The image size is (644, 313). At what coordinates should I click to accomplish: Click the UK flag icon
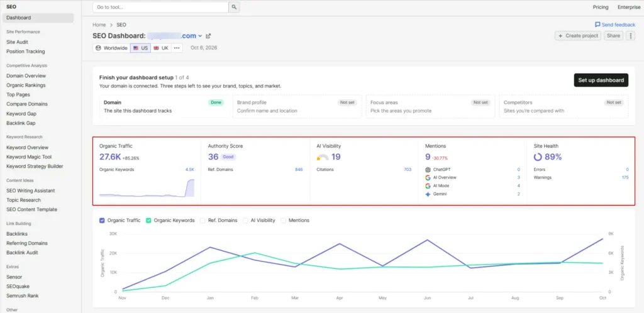coord(156,48)
